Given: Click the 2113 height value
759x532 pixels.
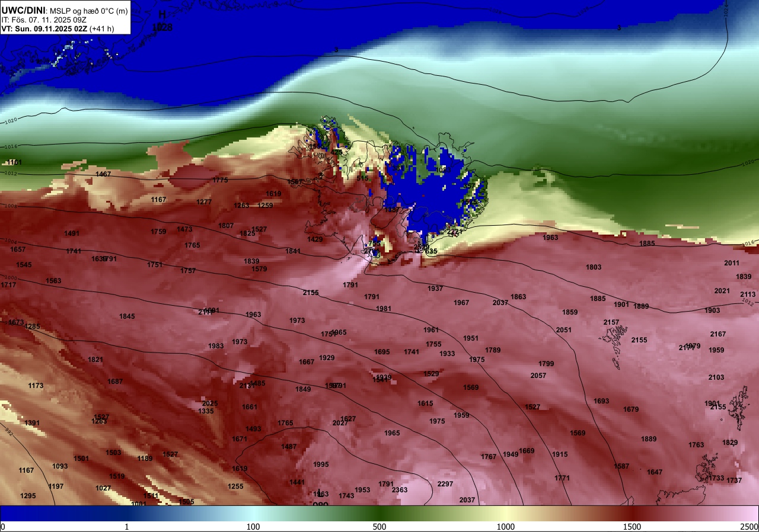Looking at the screenshot, I should point(748,294).
